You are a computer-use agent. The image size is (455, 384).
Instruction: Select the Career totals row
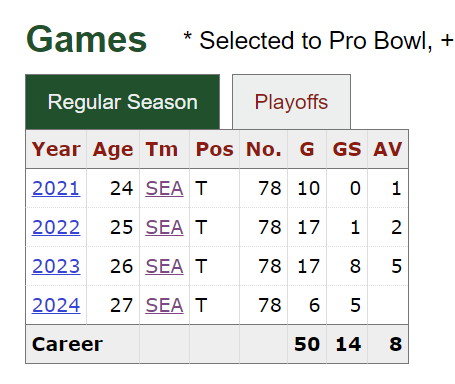[217, 344]
